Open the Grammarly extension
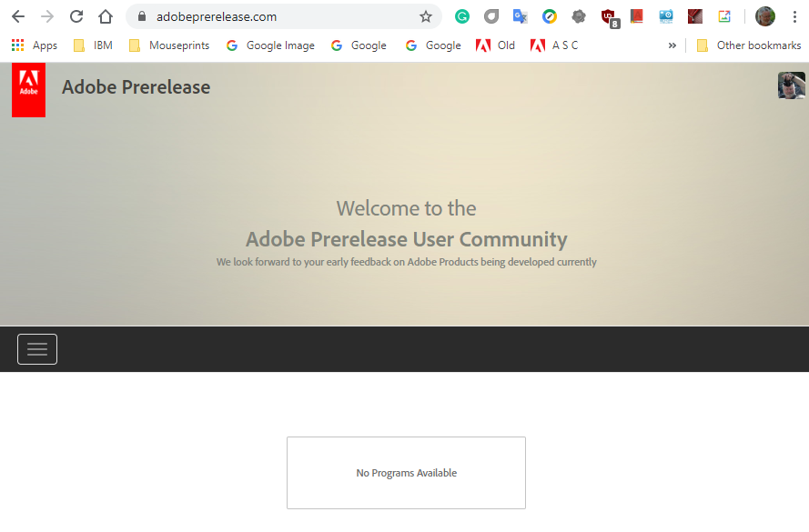Viewport: 809px width, 532px height. tap(461, 16)
